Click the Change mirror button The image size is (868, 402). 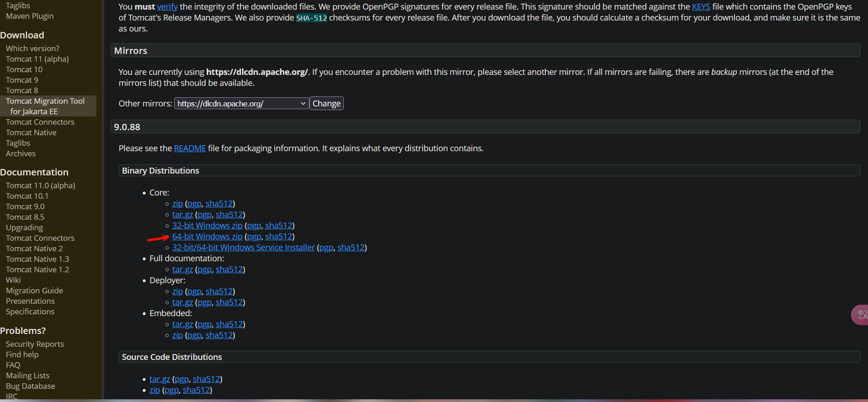click(326, 104)
